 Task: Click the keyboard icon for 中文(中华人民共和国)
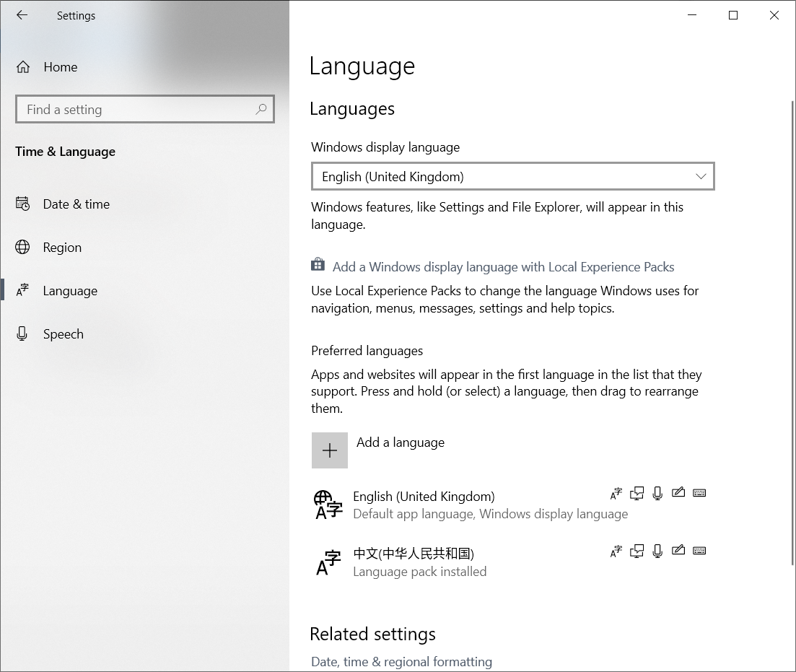coord(699,551)
